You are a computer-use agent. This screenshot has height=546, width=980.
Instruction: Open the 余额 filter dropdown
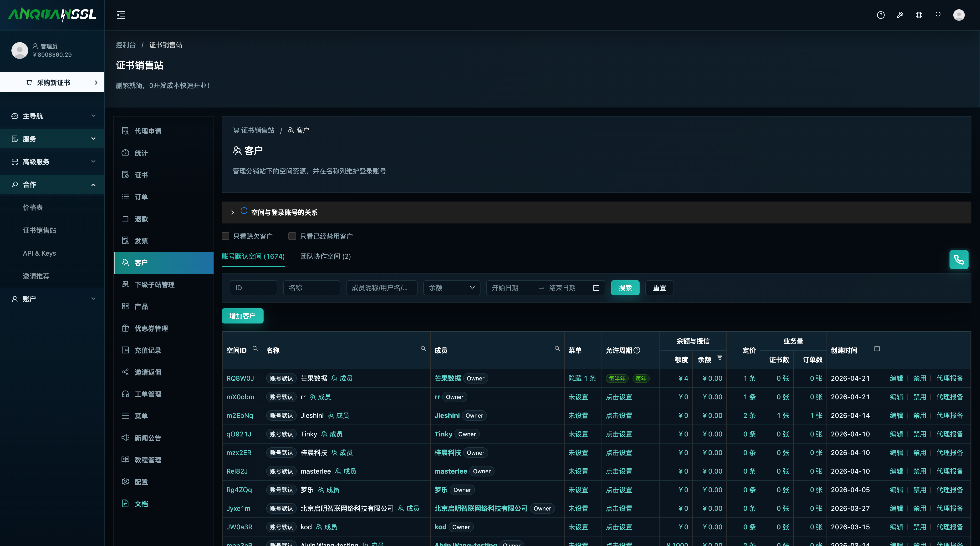pyautogui.click(x=452, y=288)
